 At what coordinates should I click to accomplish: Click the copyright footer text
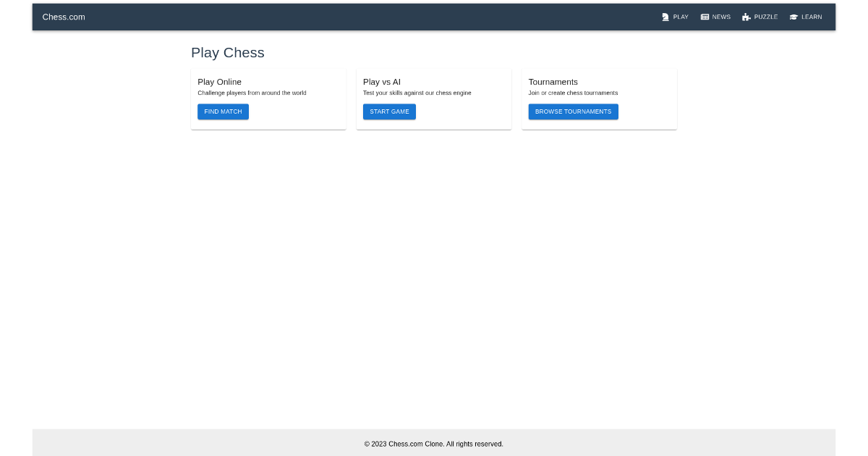pyautogui.click(x=433, y=444)
